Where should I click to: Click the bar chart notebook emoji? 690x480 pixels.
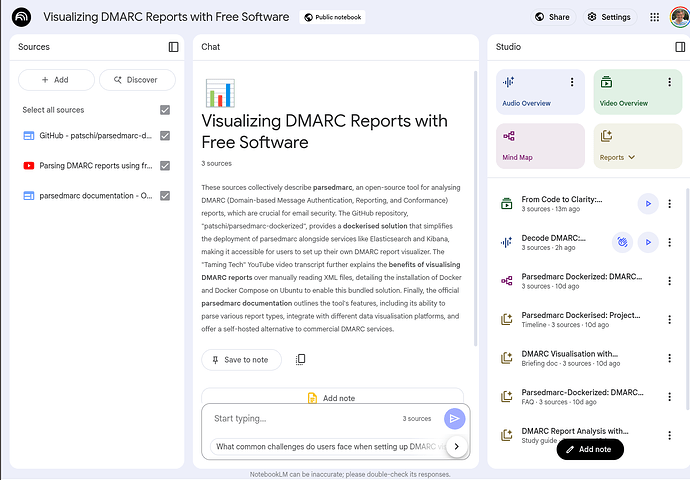coord(220,93)
